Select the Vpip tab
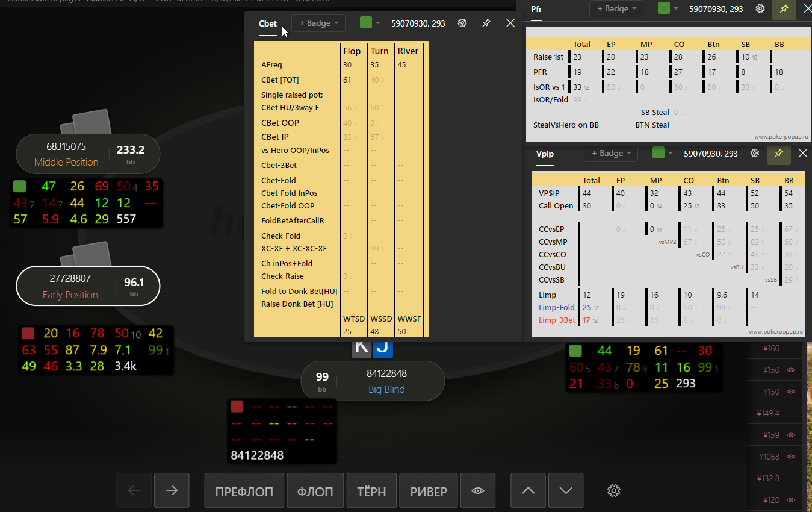 coord(545,154)
